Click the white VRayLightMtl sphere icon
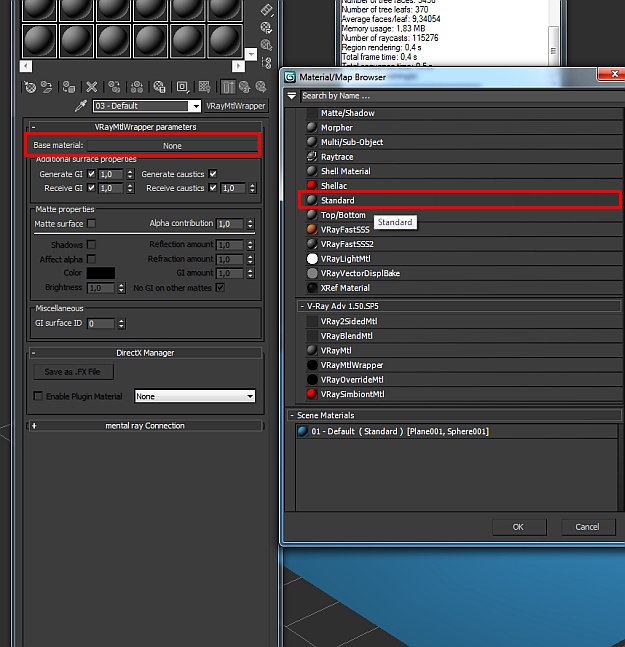This screenshot has height=647, width=625. [x=312, y=259]
